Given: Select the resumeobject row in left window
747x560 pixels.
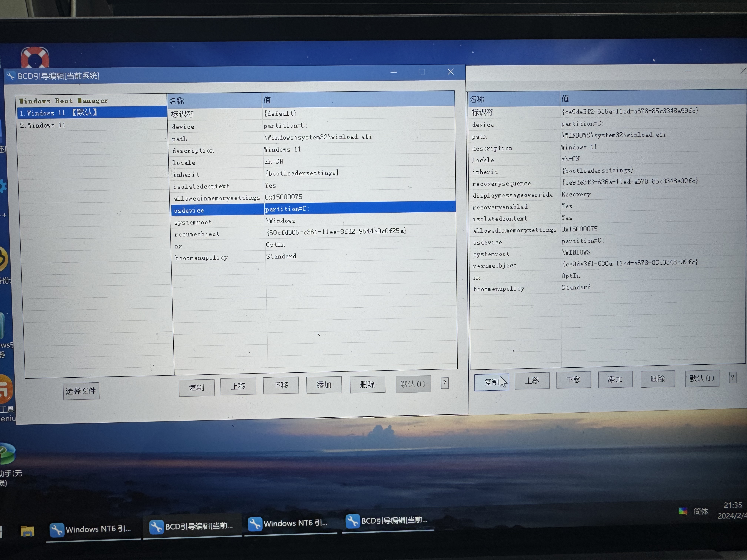Looking at the screenshot, I should [197, 234].
